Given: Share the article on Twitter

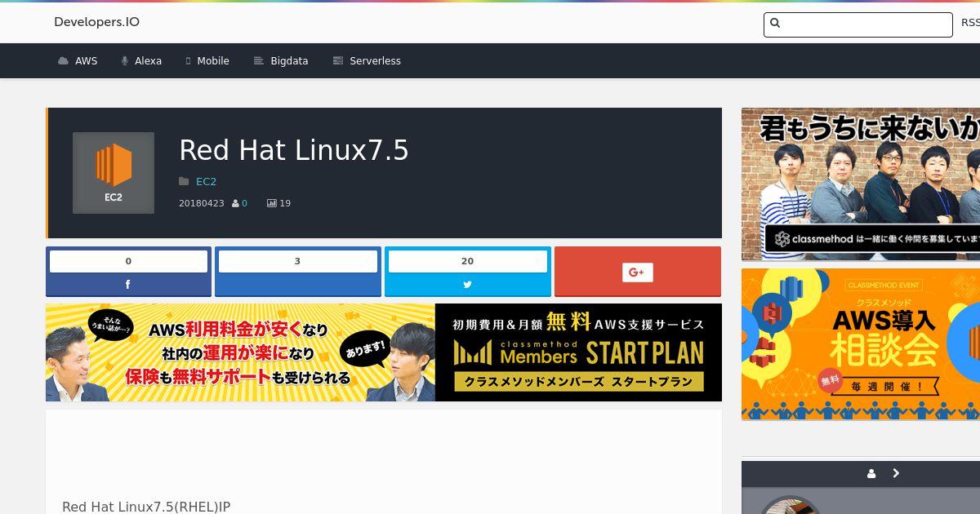Looking at the screenshot, I should point(468,272).
